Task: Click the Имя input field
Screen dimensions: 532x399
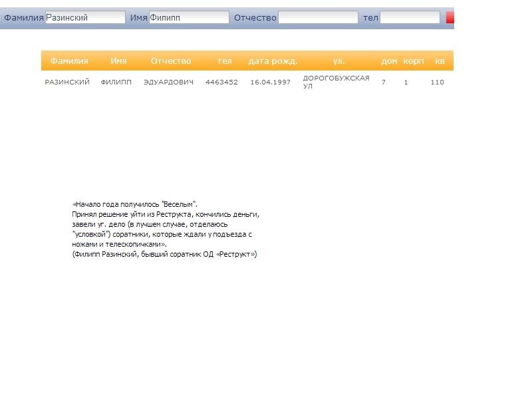Action: click(189, 18)
